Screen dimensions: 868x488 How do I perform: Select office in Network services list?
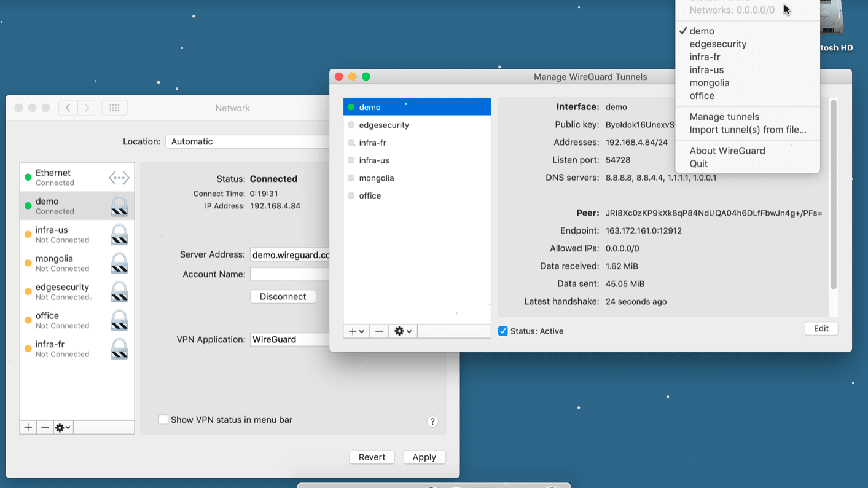click(77, 320)
